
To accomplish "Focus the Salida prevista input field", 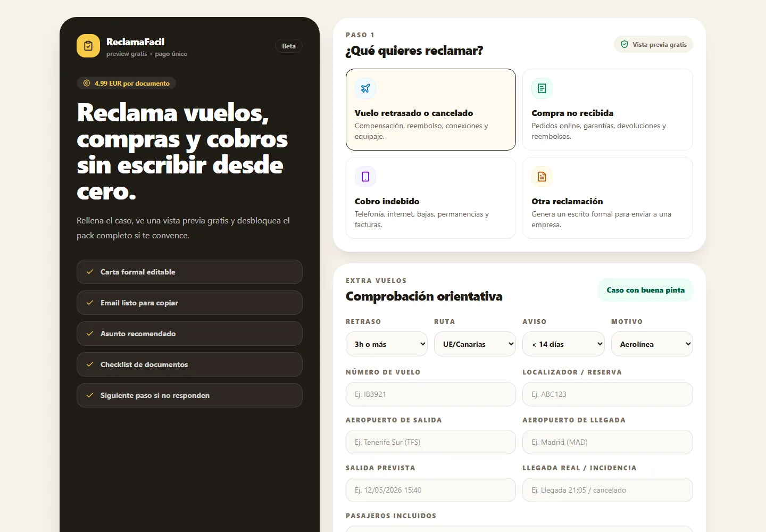I will (x=431, y=490).
